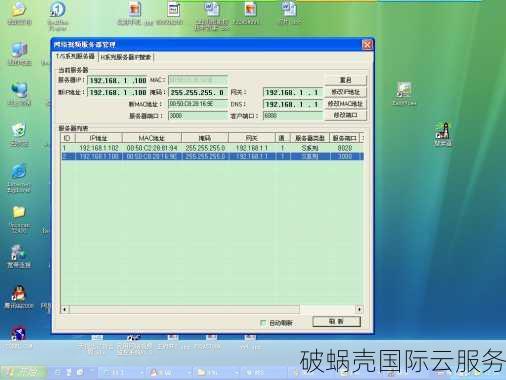Click the third quick launch icon
Viewport: 506px width, 380px height.
80,372
